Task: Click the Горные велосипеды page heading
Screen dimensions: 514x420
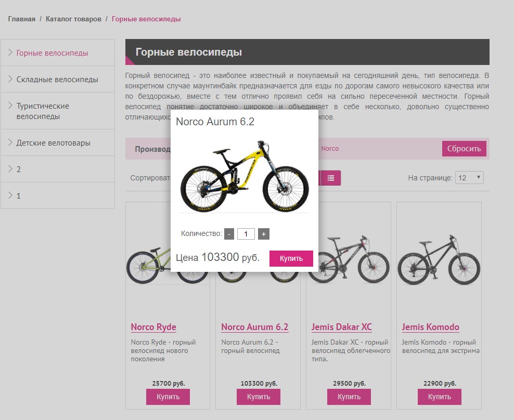Action: tap(189, 52)
